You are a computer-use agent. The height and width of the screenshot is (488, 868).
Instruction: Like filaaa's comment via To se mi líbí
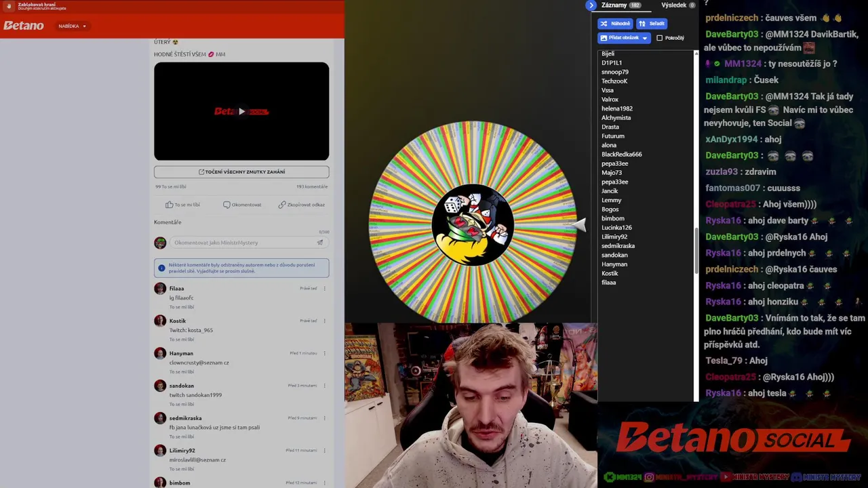pos(181,307)
